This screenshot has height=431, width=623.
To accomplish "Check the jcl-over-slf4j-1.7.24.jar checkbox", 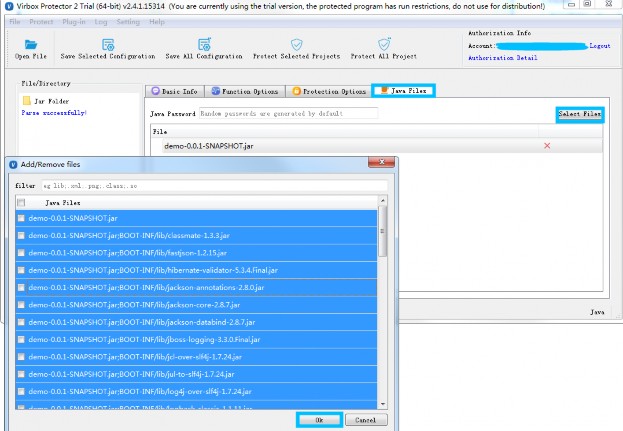I will (21, 357).
